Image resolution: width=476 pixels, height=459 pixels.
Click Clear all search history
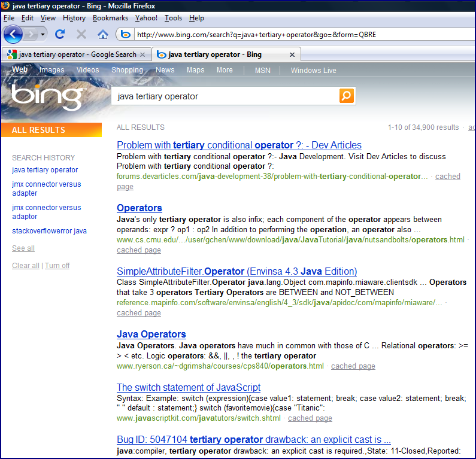26,266
